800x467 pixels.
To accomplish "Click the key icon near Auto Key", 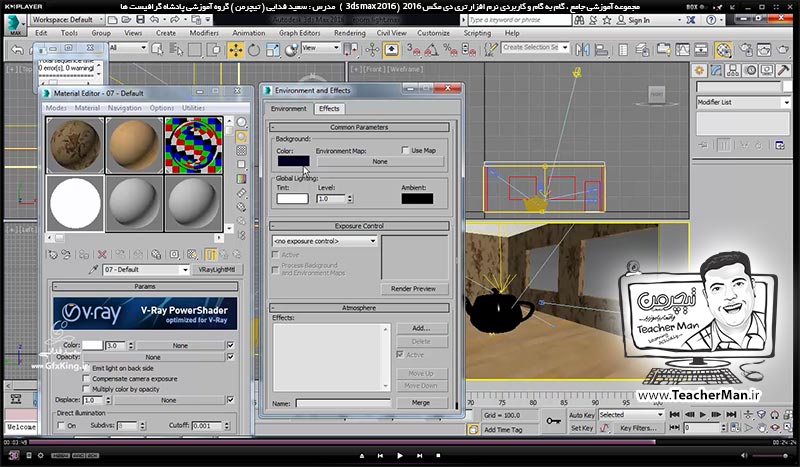I will 554,421.
